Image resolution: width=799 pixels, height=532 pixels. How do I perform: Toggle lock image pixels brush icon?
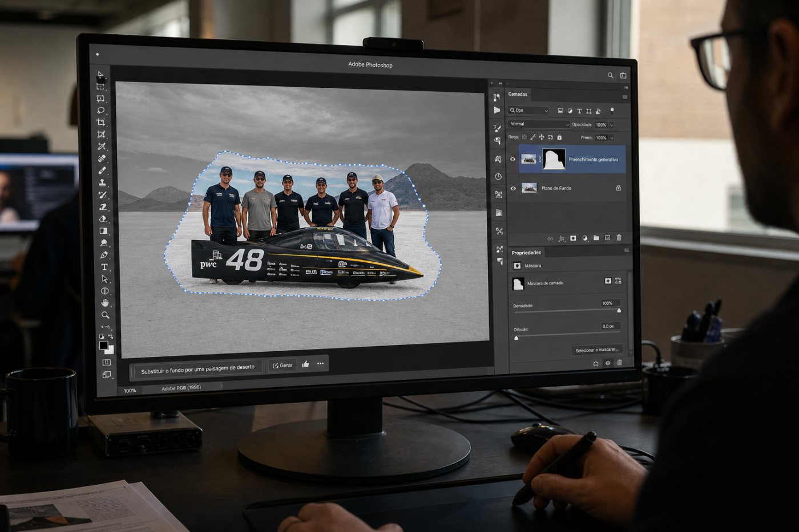(x=532, y=137)
